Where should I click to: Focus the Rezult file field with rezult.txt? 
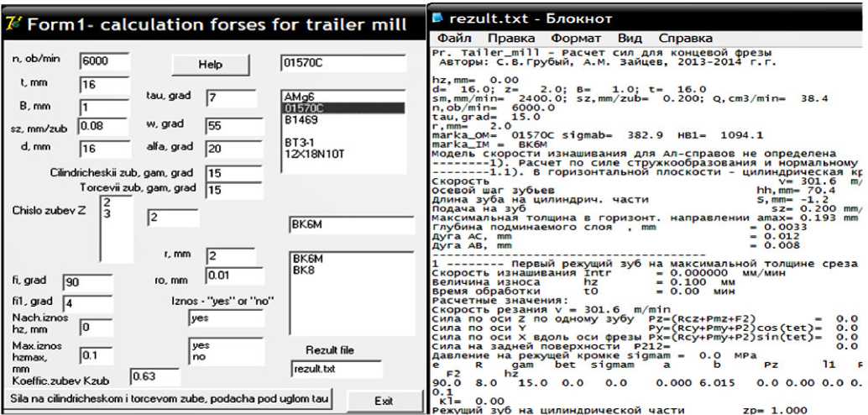coord(336,369)
